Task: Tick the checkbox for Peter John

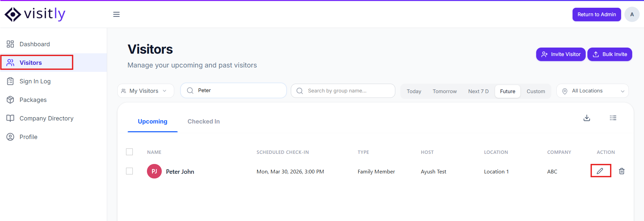Action: (129, 171)
